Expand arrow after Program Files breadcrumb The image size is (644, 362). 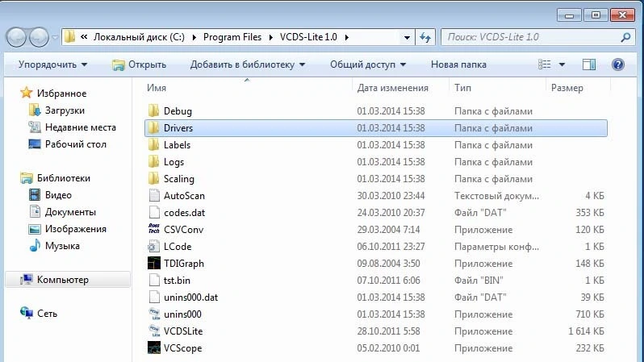pyautogui.click(x=271, y=37)
